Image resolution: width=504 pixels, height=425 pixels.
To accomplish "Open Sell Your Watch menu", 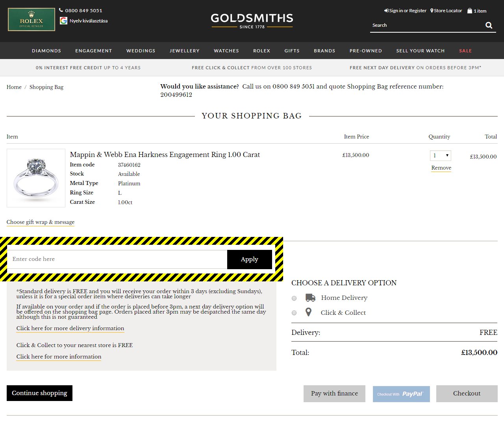I will click(421, 51).
